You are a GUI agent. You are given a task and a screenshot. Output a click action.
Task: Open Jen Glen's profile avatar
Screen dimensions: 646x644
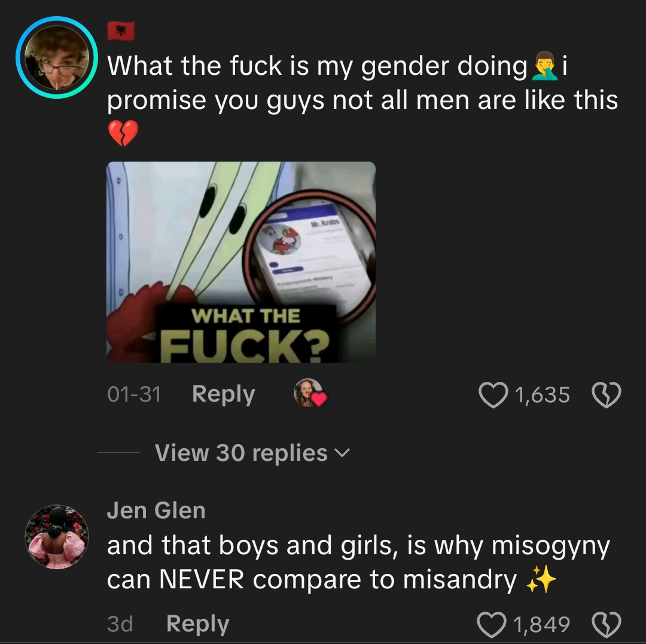coord(57,537)
